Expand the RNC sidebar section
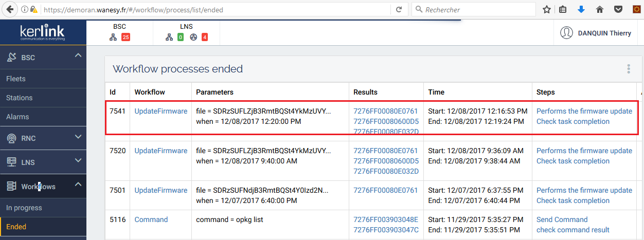 [x=78, y=137]
